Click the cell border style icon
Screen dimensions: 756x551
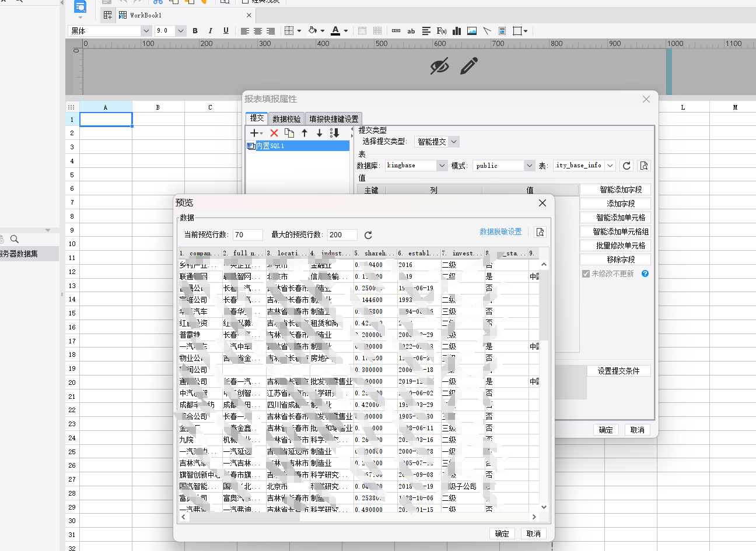coord(289,31)
